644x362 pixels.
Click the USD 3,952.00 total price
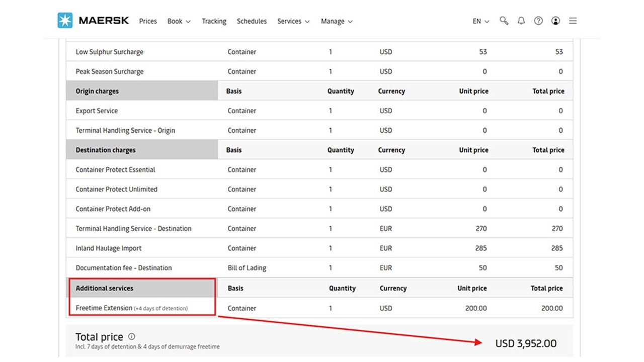click(526, 343)
